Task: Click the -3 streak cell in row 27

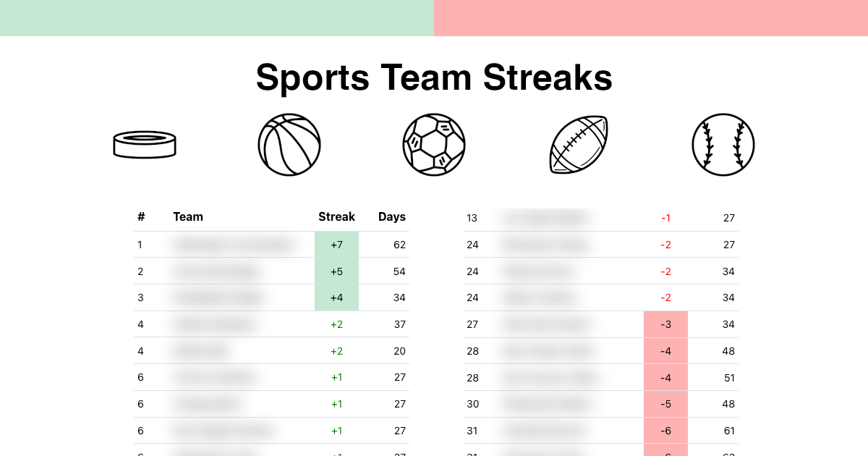Action: (x=665, y=324)
